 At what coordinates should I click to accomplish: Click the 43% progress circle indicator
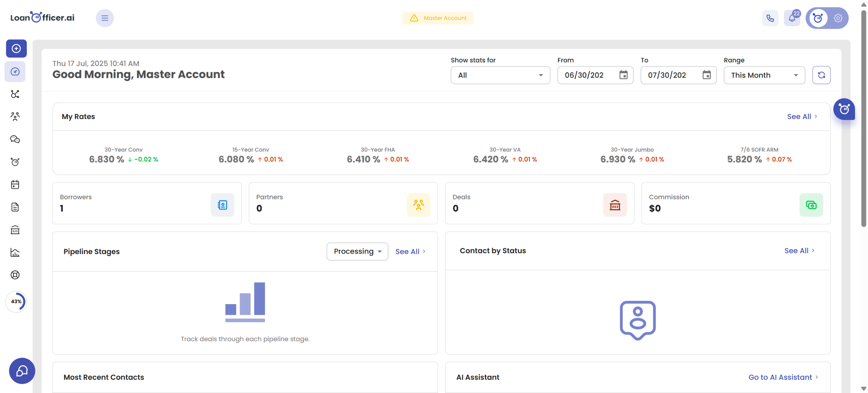click(x=16, y=301)
